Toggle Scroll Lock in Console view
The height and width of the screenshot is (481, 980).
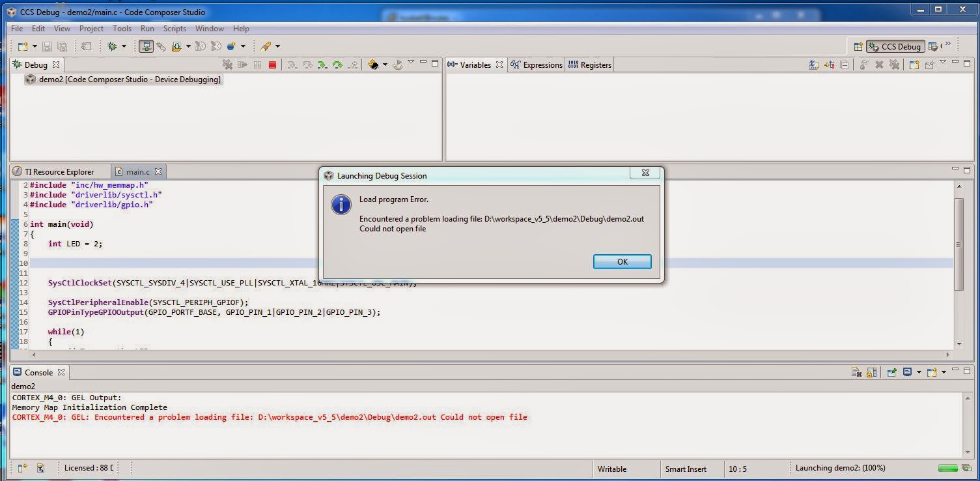871,372
